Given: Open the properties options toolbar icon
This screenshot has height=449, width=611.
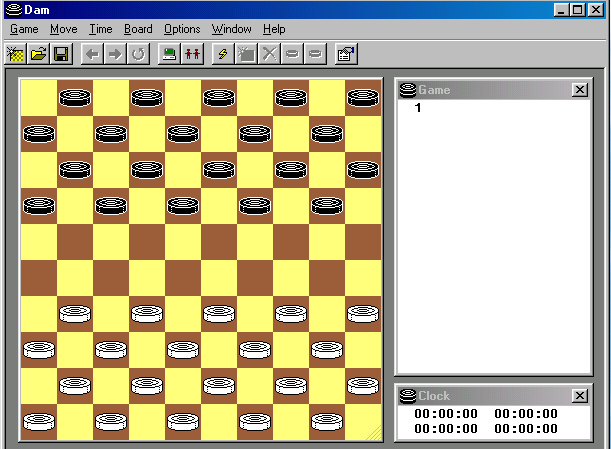Looking at the screenshot, I should 346,54.
